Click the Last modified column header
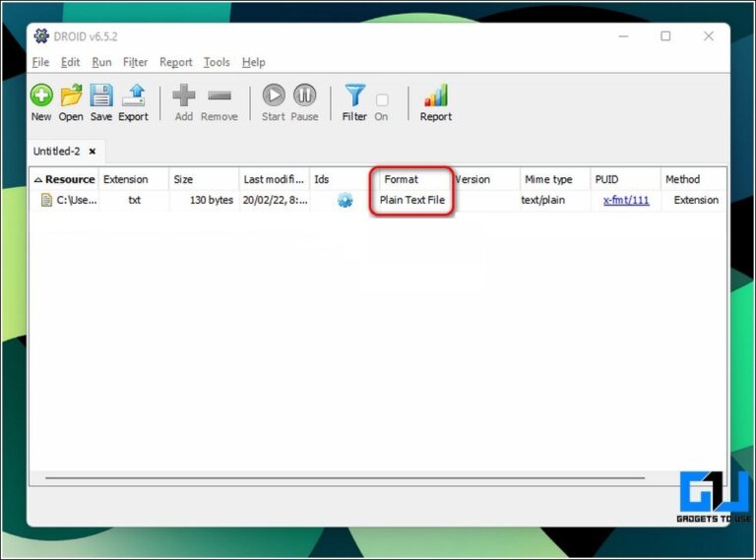Viewport: 756px width, 560px height. tap(275, 179)
